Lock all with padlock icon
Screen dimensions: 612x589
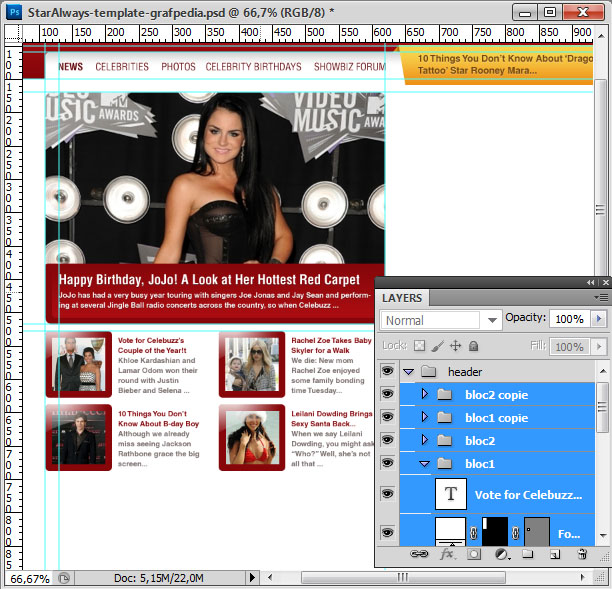(x=473, y=346)
